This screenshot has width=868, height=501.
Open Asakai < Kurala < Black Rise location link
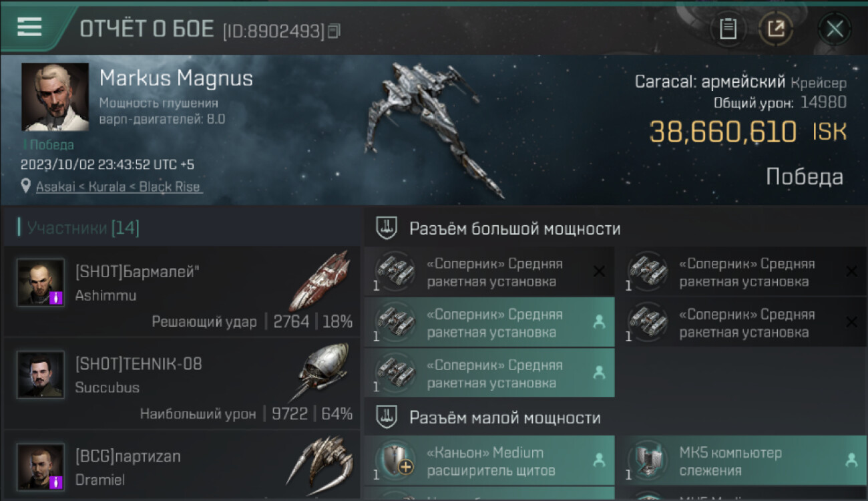pos(119,187)
